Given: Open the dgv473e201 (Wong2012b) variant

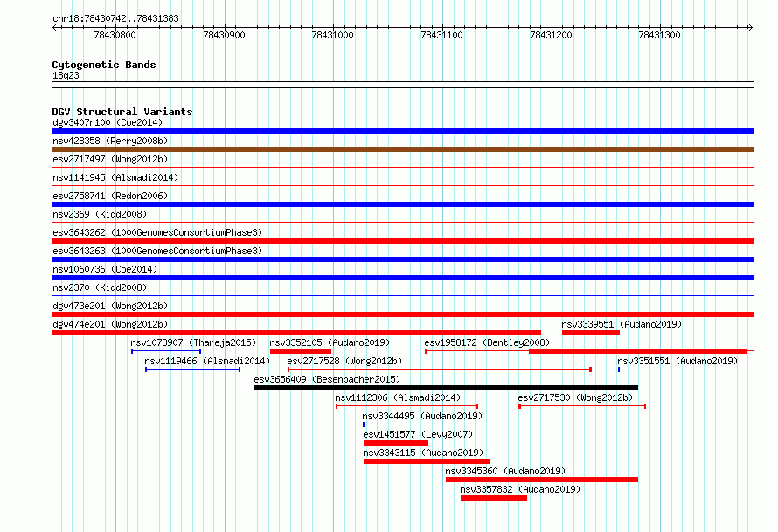Looking at the screenshot, I should pyautogui.click(x=110, y=306).
